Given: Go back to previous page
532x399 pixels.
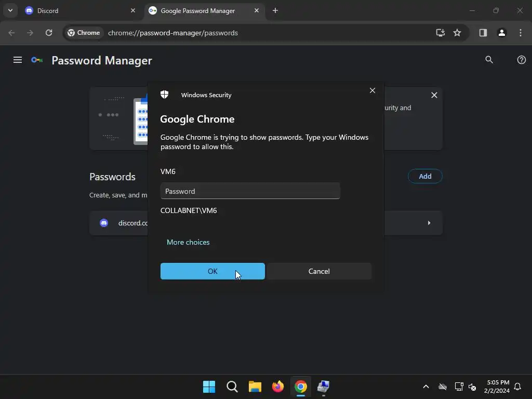Looking at the screenshot, I should click(x=11, y=33).
